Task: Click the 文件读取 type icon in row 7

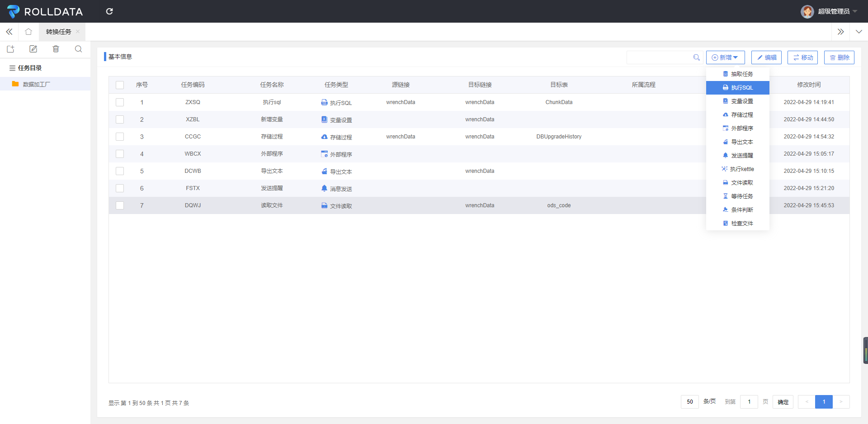Action: coord(324,205)
